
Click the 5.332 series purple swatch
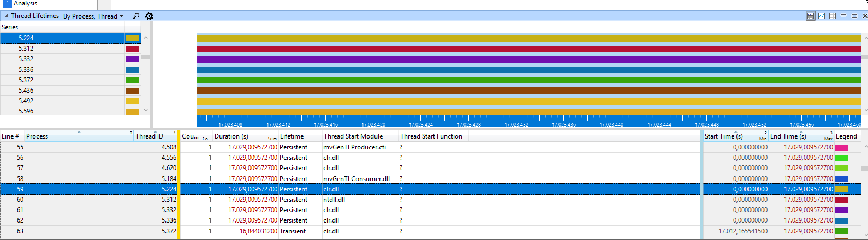point(132,59)
